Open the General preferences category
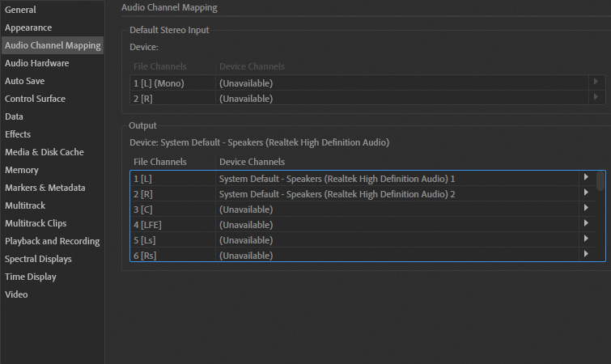Screen dimensions: 611x364 20,10
